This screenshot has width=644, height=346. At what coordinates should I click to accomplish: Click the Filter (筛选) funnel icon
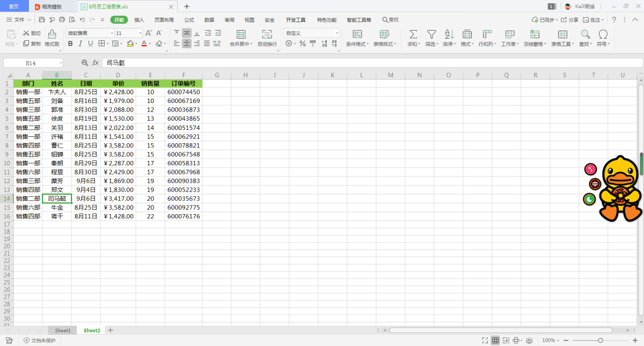(x=431, y=34)
